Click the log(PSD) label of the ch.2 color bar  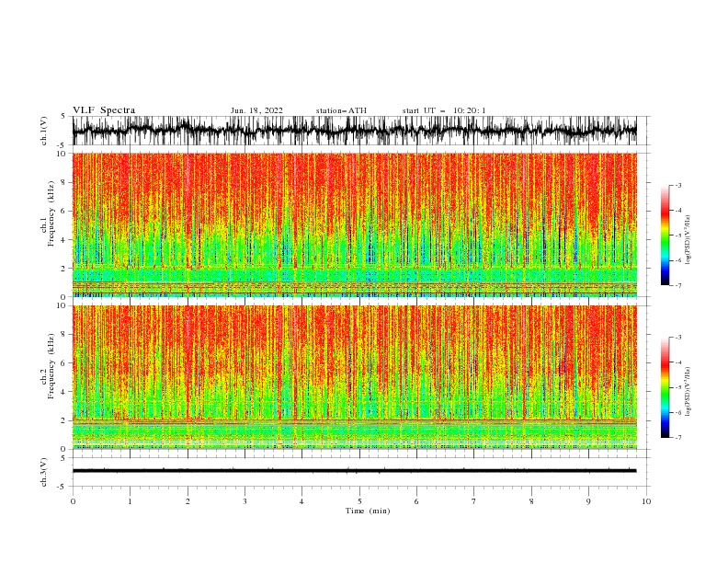pos(688,391)
